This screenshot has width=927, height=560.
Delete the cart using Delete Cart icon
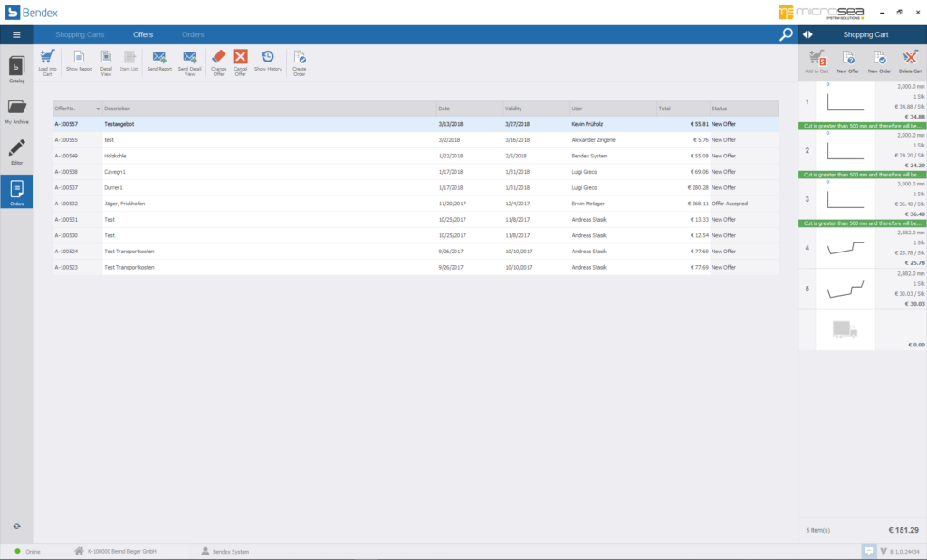pos(910,60)
